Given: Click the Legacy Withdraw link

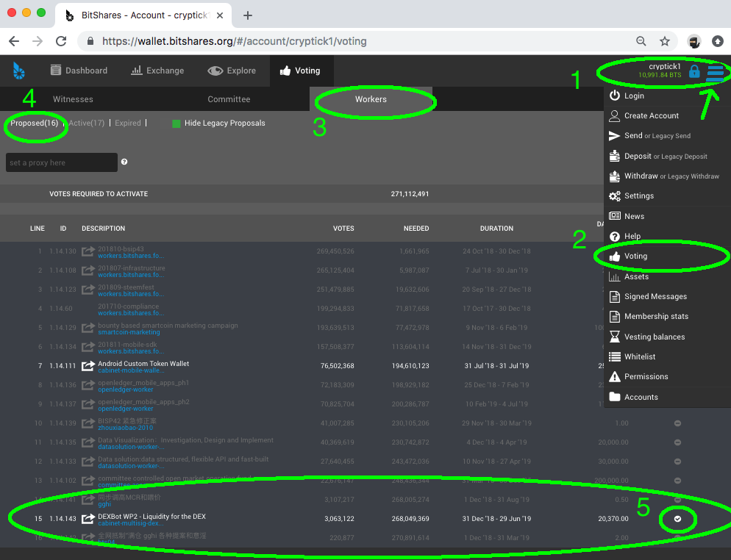Looking at the screenshot, I should (693, 176).
